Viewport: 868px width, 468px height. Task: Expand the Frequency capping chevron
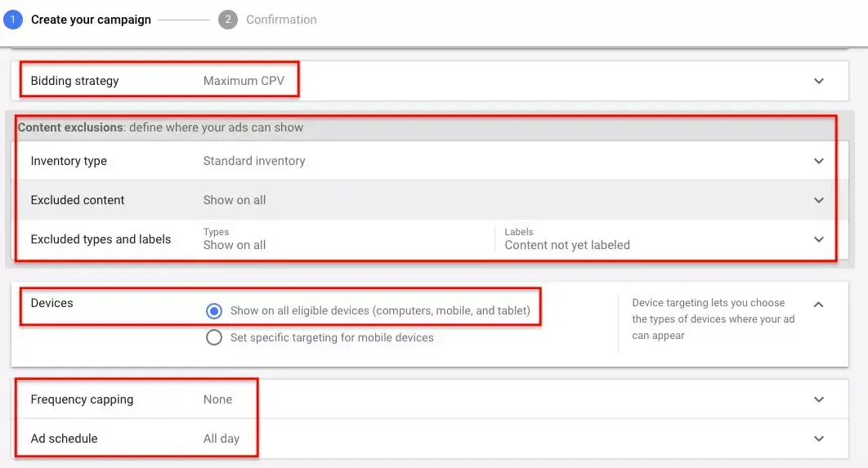coord(819,399)
